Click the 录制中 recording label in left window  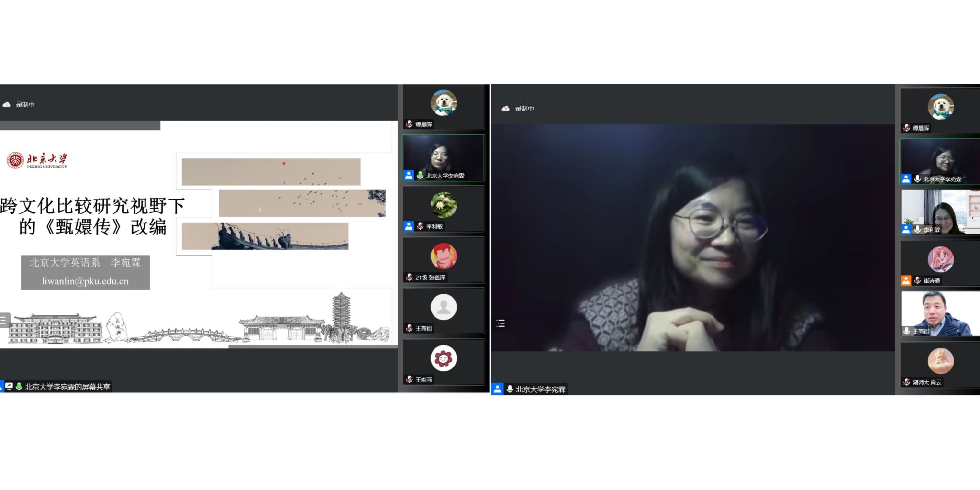coord(25,104)
